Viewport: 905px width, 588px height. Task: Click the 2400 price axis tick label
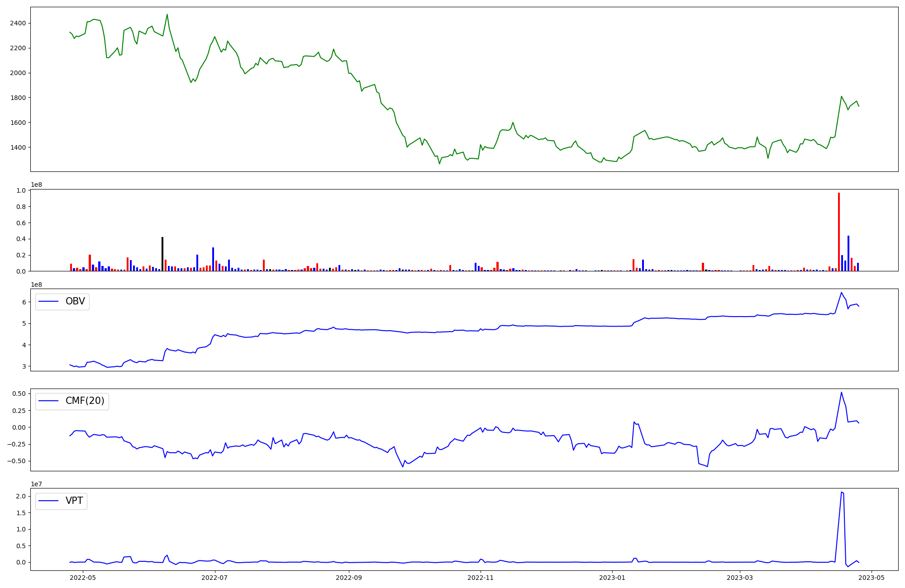18,23
